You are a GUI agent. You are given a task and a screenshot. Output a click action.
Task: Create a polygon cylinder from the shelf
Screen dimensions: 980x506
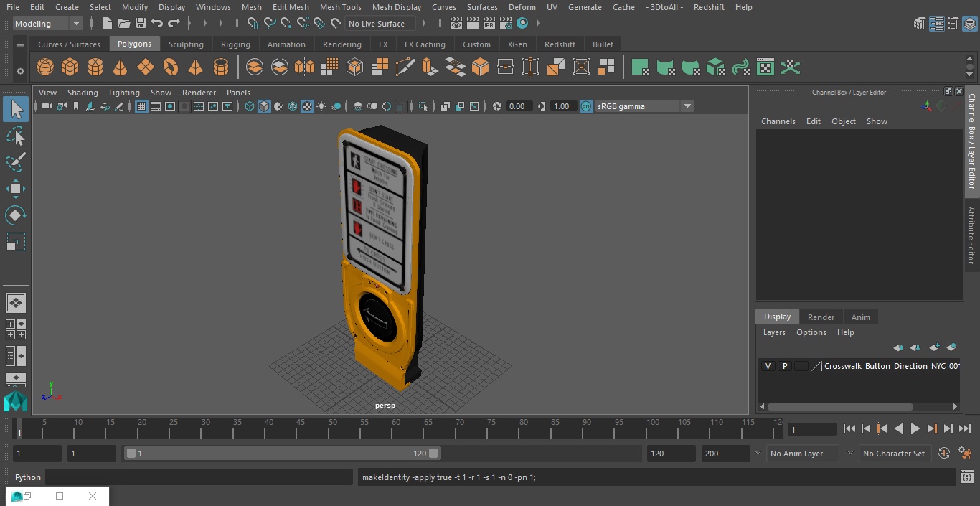pyautogui.click(x=95, y=67)
